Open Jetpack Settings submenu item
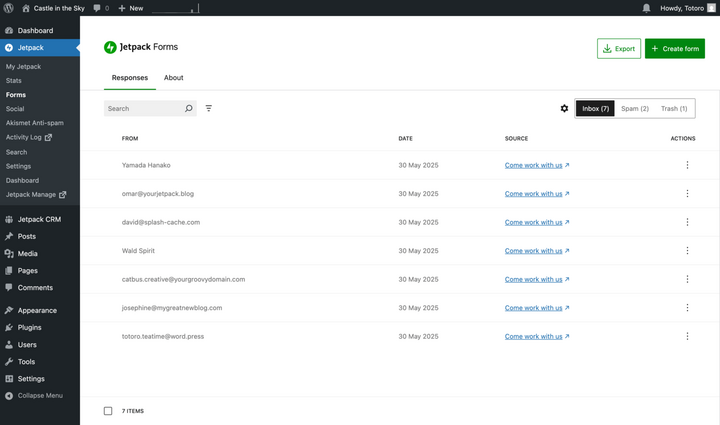 [x=18, y=167]
